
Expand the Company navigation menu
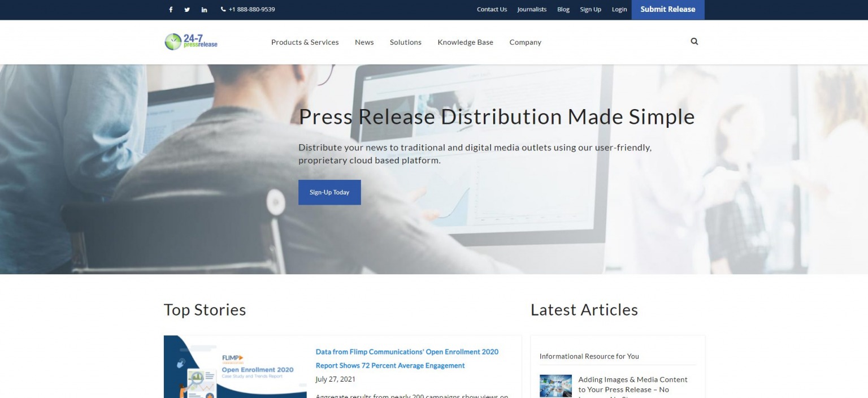[525, 42]
